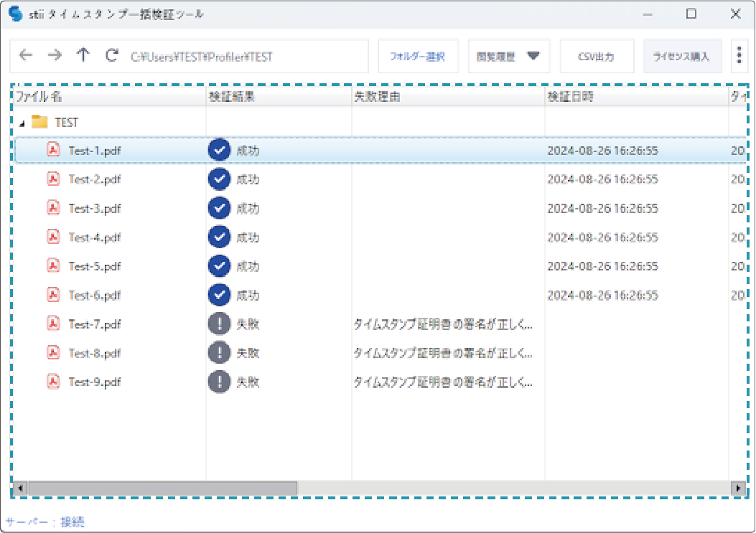Click the failure warning icon for Test-8.pdf
This screenshot has height=533, width=756.
(219, 352)
